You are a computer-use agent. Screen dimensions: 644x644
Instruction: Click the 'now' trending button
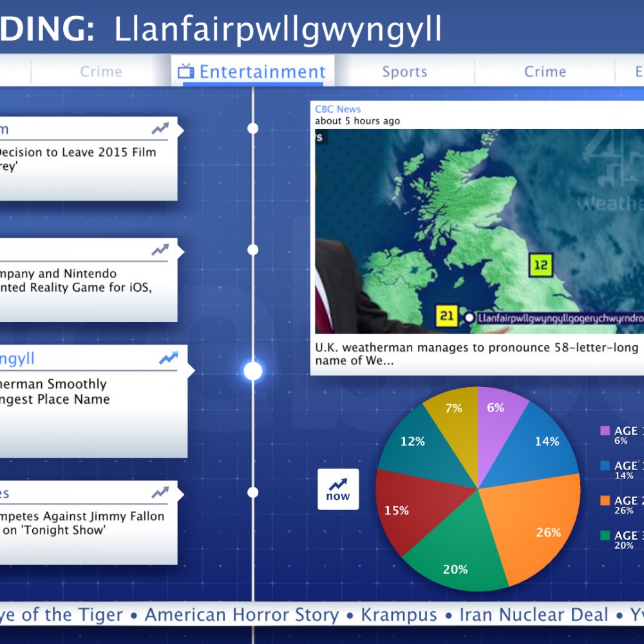click(x=338, y=489)
